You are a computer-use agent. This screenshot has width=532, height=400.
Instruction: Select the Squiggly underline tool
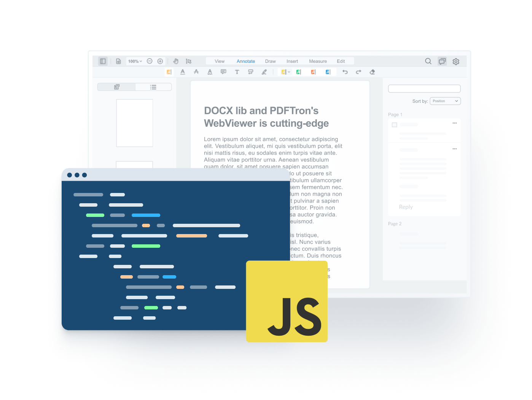pyautogui.click(x=210, y=72)
